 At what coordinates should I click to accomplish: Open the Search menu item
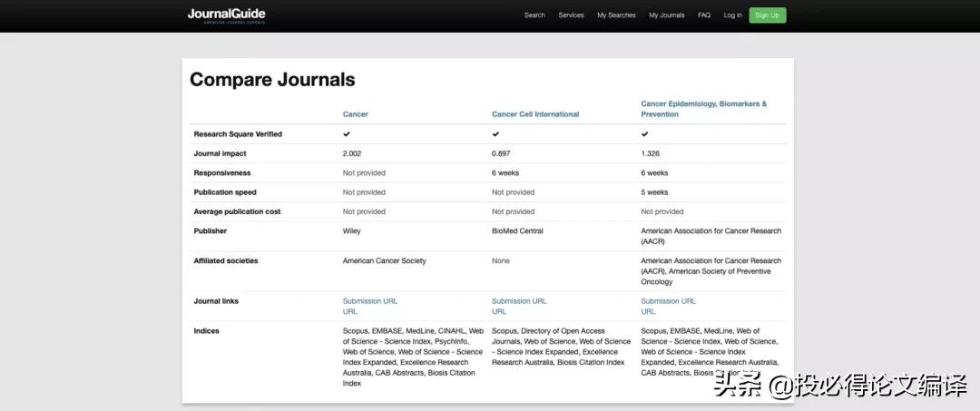click(534, 15)
